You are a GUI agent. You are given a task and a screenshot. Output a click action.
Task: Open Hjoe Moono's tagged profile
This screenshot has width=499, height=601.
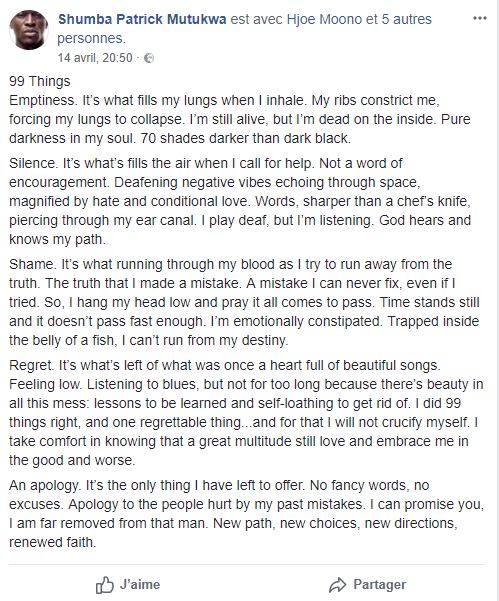[x=324, y=19]
